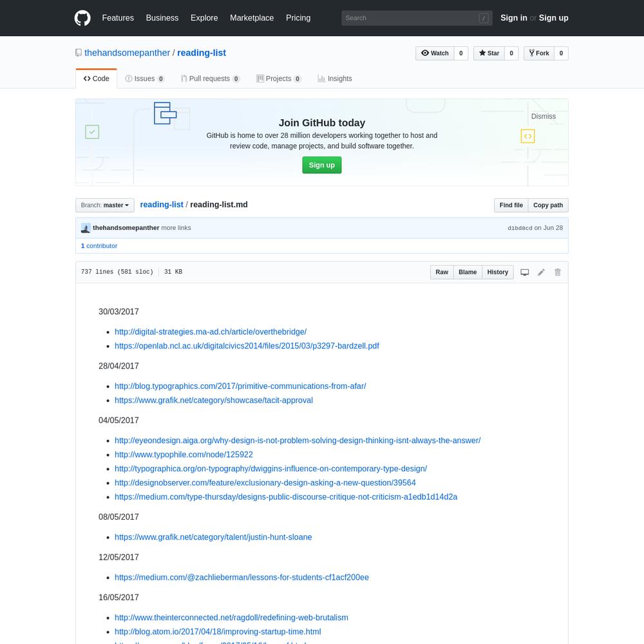This screenshot has height=644, width=644.
Task: Open thehandsomepanther commit author link
Action: [126, 228]
